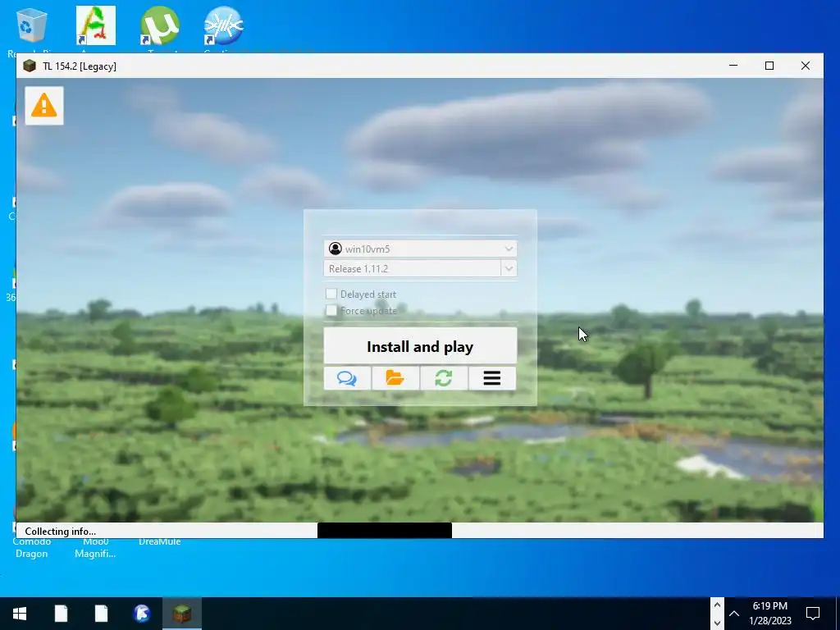The width and height of the screenshot is (840, 630).
Task: Click the taskbar scroll up arrow
Action: coord(717,605)
